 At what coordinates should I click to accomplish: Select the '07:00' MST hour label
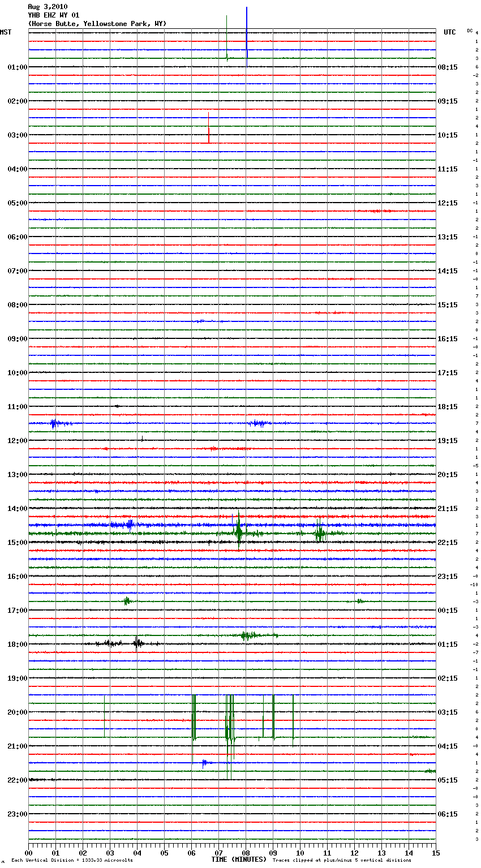point(17,271)
